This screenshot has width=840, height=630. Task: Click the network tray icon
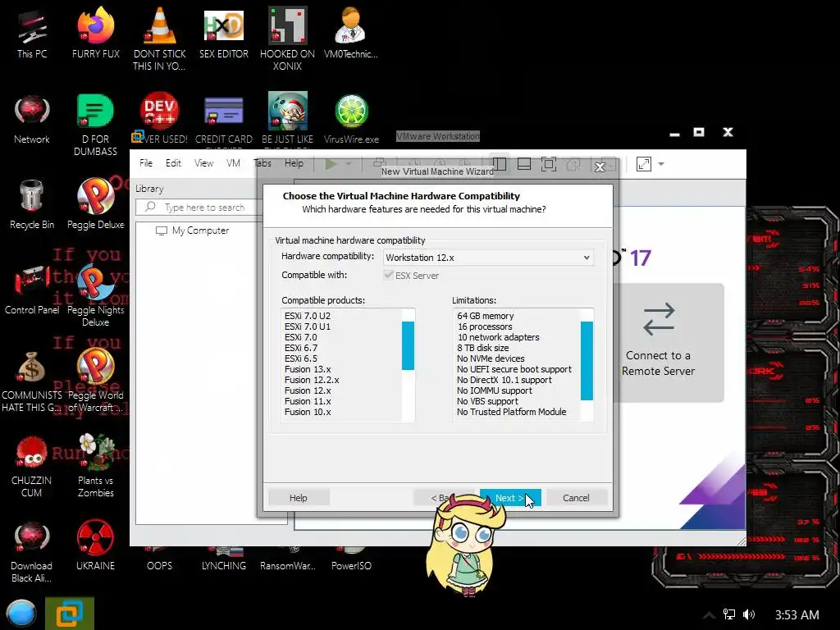728,614
